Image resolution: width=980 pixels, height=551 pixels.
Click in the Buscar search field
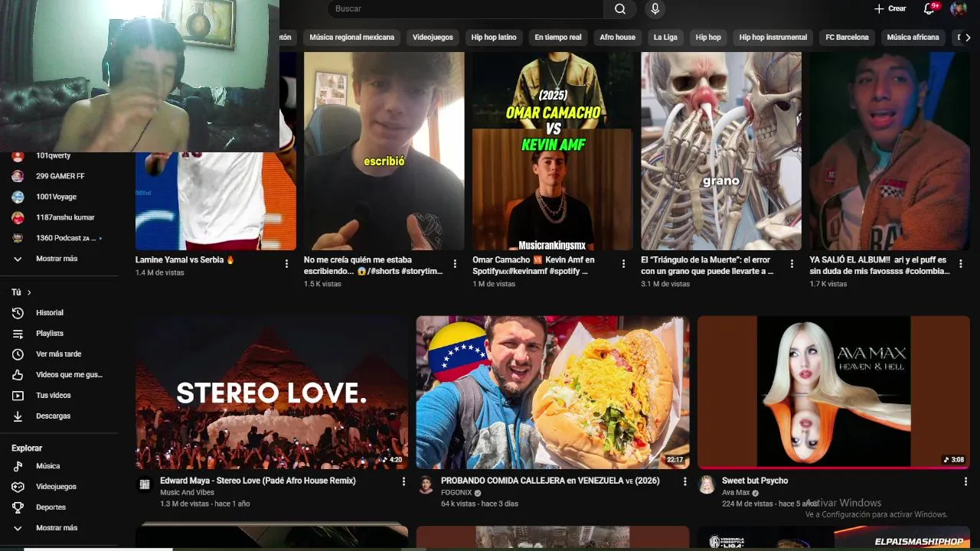465,9
